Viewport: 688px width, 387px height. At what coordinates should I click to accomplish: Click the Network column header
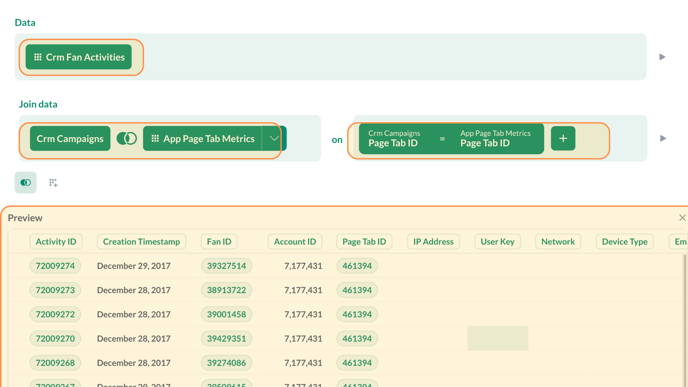[558, 242]
